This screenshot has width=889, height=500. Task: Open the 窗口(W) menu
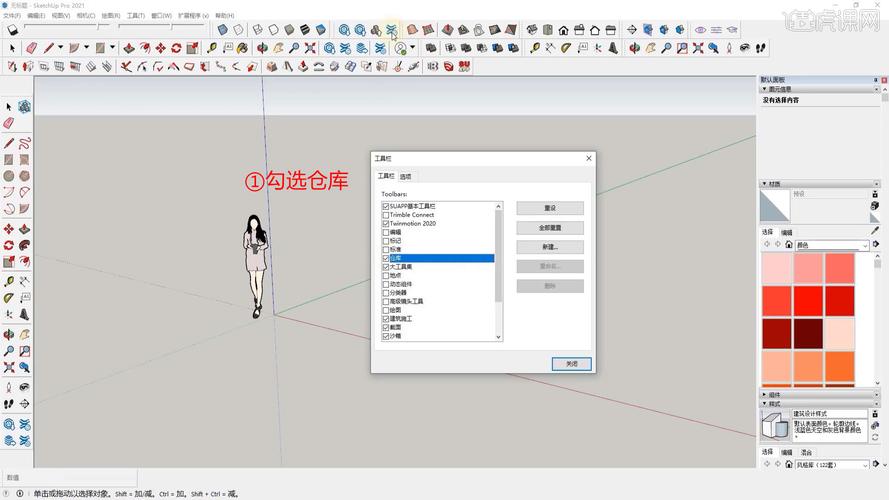[161, 15]
